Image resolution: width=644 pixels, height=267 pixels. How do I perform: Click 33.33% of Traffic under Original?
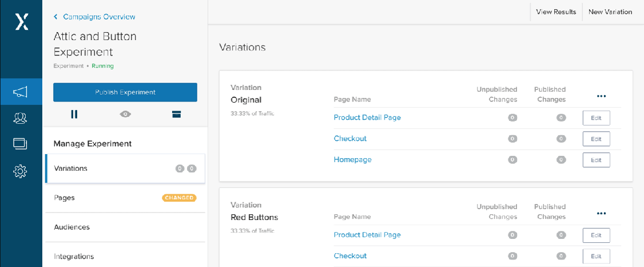(x=252, y=113)
